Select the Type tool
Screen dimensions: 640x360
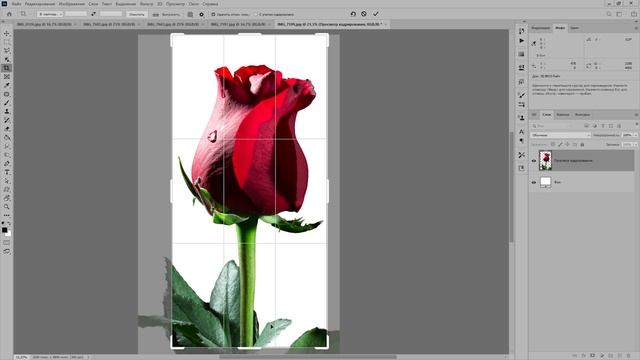(7, 172)
